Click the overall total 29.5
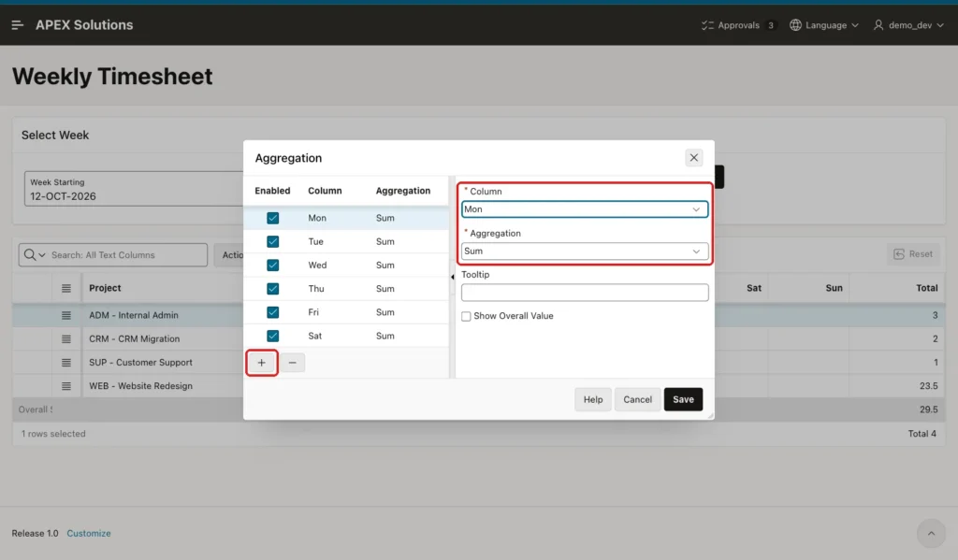 pos(928,409)
